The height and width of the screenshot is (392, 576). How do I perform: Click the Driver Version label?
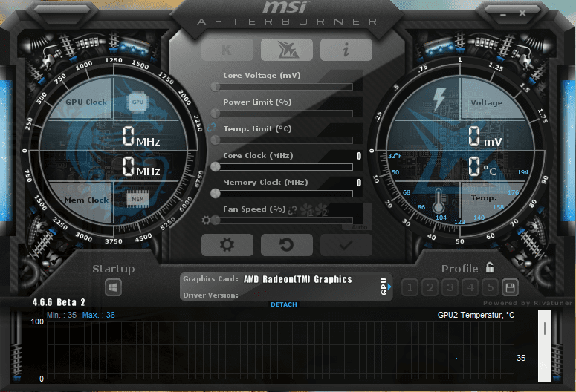tap(210, 295)
